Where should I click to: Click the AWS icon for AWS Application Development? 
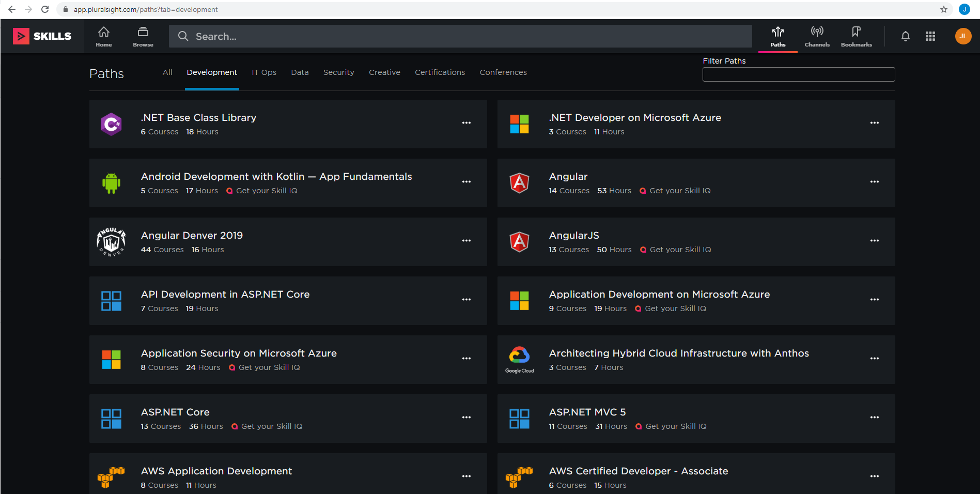tap(111, 477)
